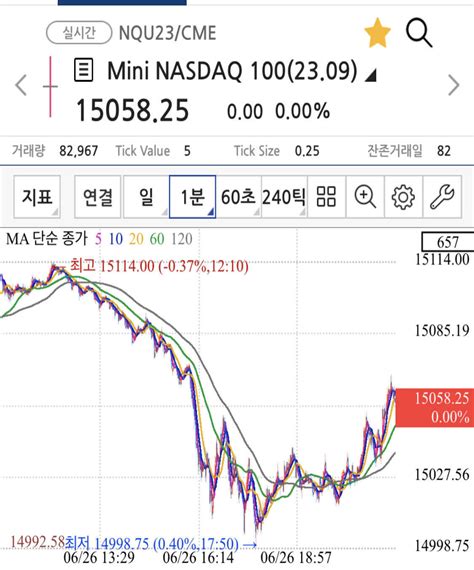Click the zoom-in magnifier tool
Image resolution: width=474 pixels, height=570 pixels.
coord(365,197)
